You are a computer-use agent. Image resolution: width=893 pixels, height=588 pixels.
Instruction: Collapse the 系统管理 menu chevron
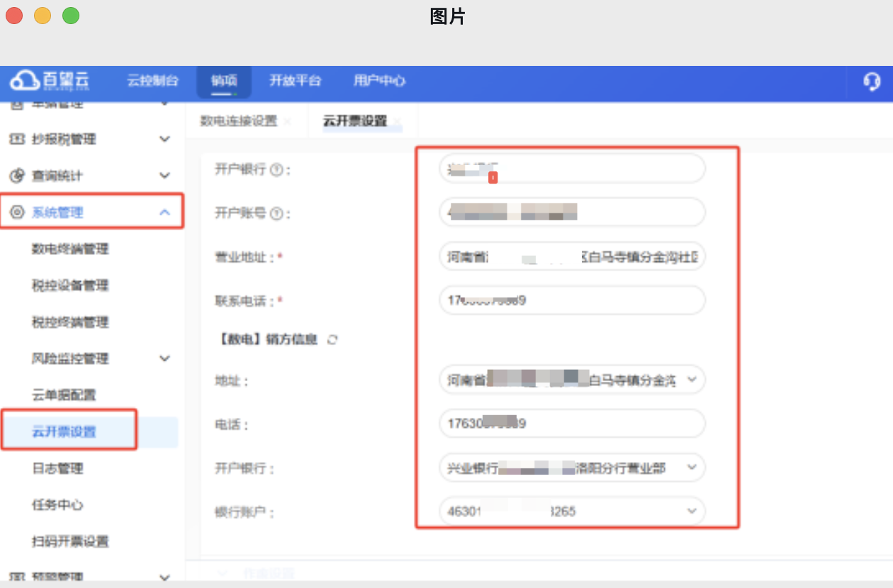(164, 212)
